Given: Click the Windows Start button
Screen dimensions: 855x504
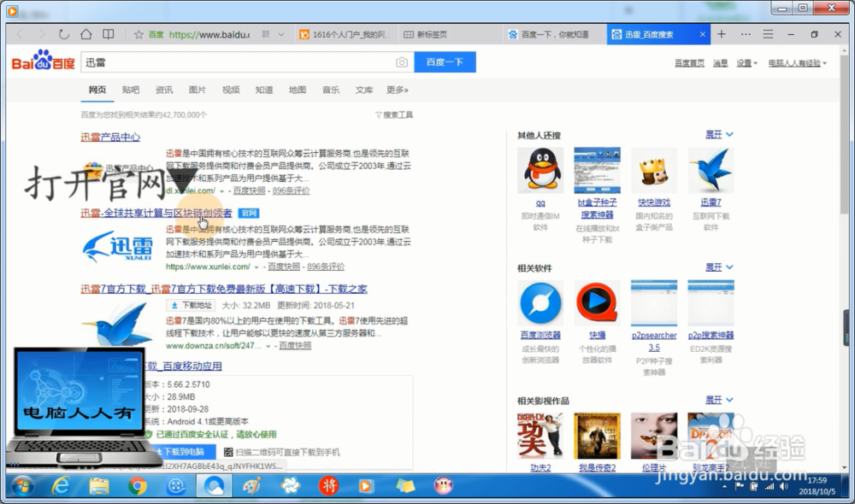Looking at the screenshot, I should pos(22,486).
